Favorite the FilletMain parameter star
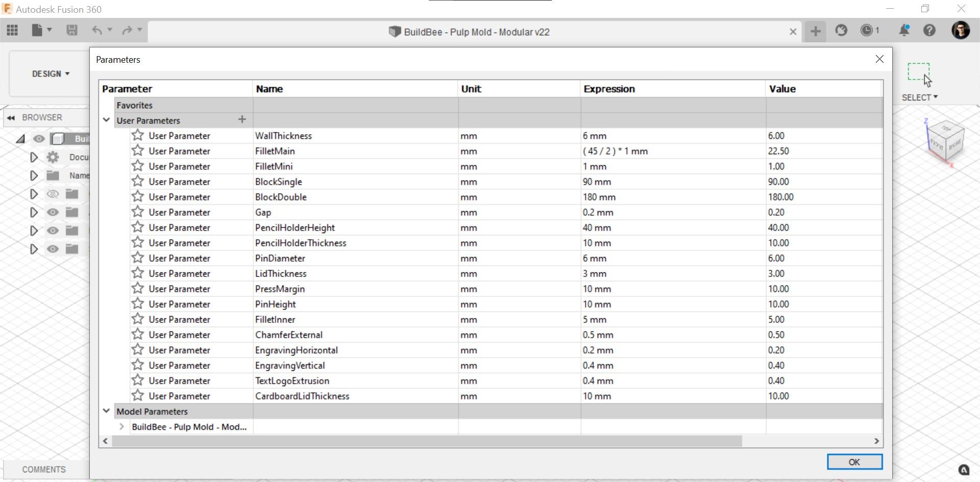Viewport: 980px width, 482px height. tap(138, 150)
